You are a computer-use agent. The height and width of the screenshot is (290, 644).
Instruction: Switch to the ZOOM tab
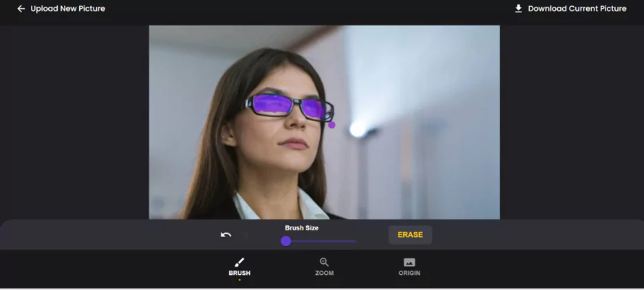point(324,267)
